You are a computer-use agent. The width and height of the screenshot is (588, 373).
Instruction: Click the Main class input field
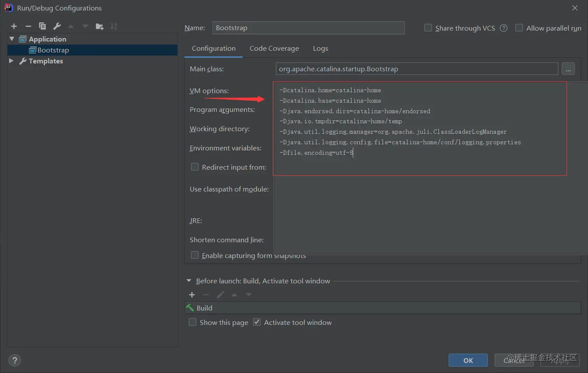[417, 69]
